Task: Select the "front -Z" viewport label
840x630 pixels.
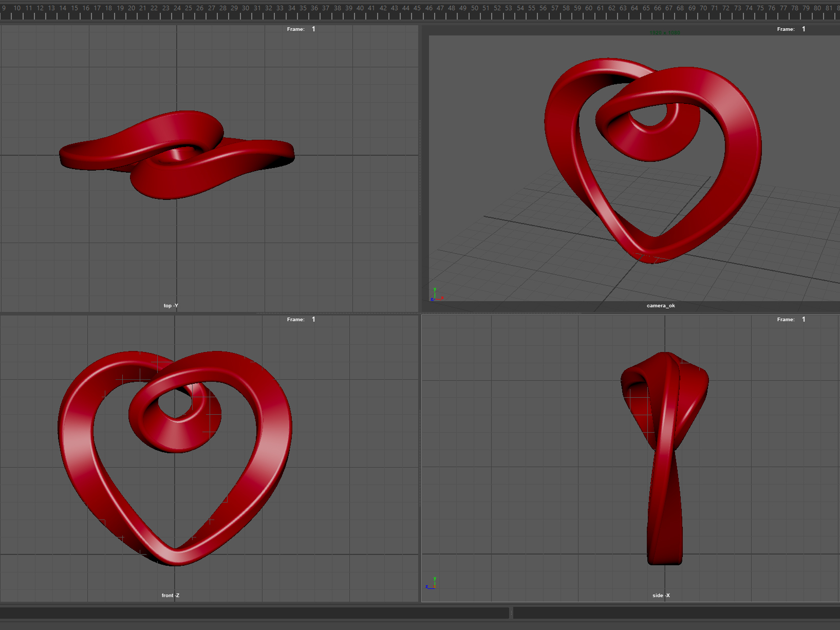Action: (x=171, y=596)
